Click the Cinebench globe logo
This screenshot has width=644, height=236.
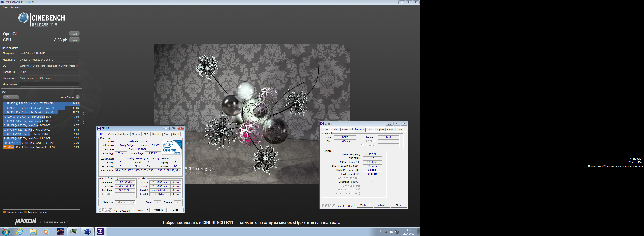coord(24,18)
